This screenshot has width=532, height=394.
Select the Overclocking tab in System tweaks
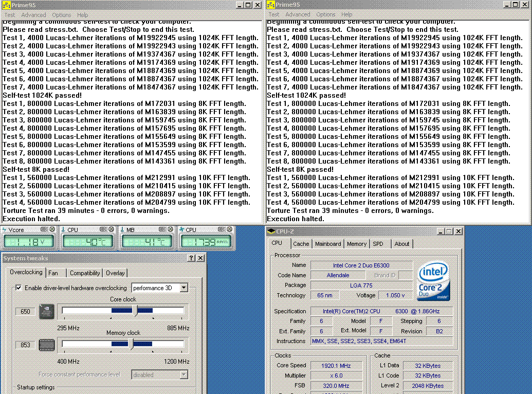click(x=26, y=273)
